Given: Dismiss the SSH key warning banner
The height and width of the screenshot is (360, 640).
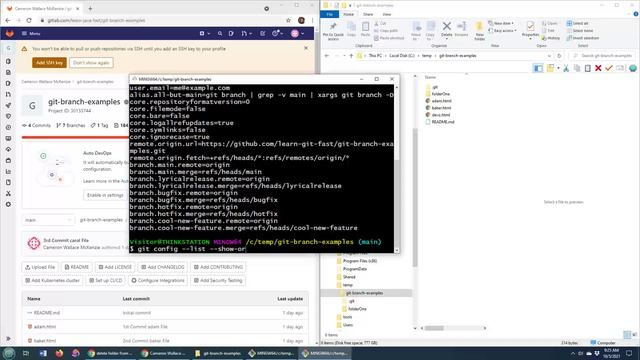Looking at the screenshot, I should (x=306, y=48).
